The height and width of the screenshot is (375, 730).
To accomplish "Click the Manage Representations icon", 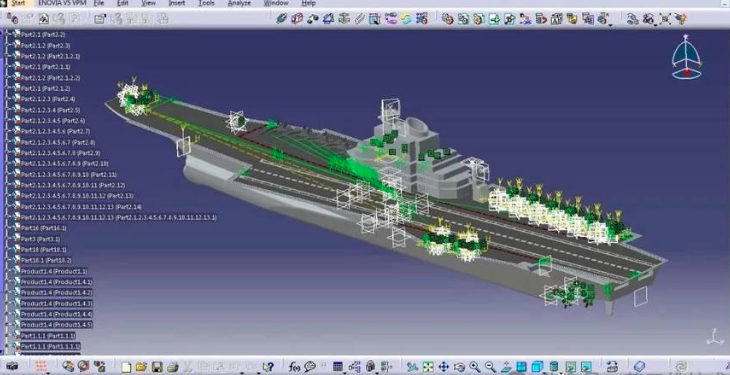I will 588,19.
